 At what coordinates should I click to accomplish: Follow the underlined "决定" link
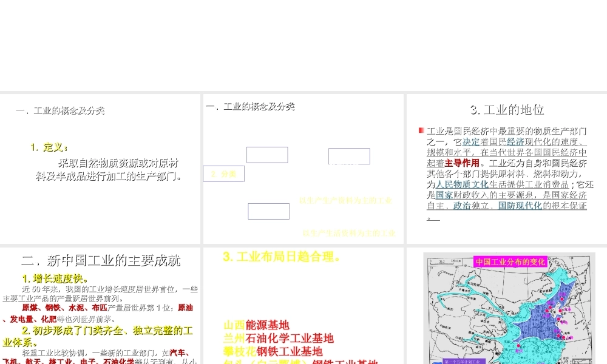point(471,142)
